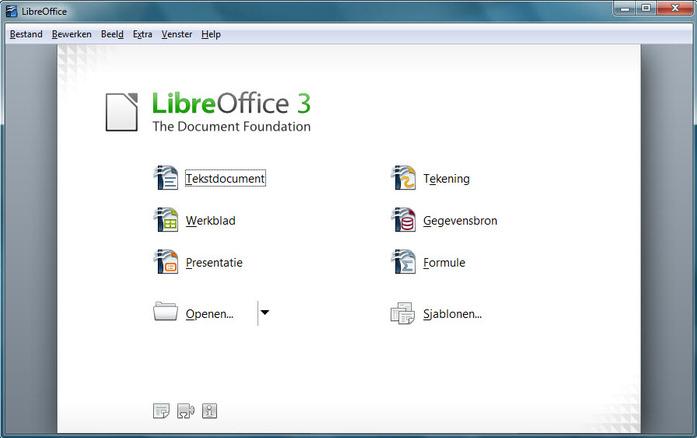Click the Calc Werkblad spreadsheet icon

pos(166,220)
